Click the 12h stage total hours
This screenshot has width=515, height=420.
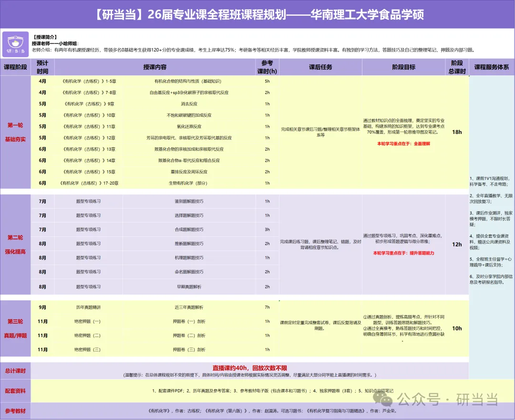[x=457, y=244]
